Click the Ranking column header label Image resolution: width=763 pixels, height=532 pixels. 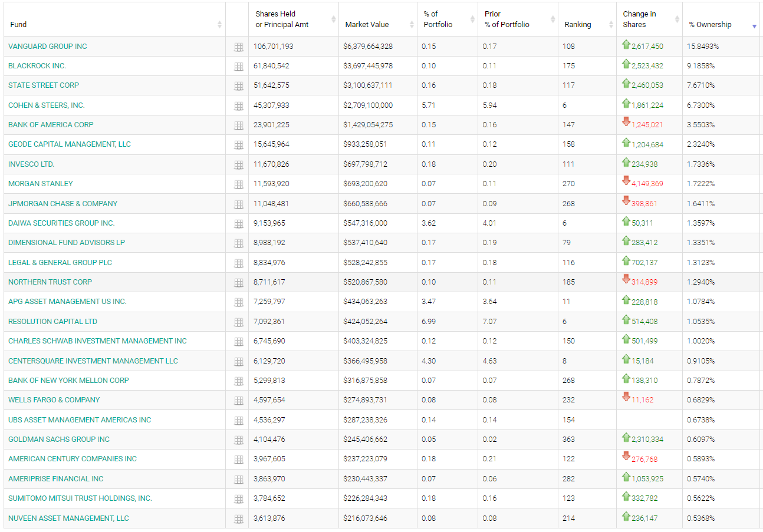[578, 25]
